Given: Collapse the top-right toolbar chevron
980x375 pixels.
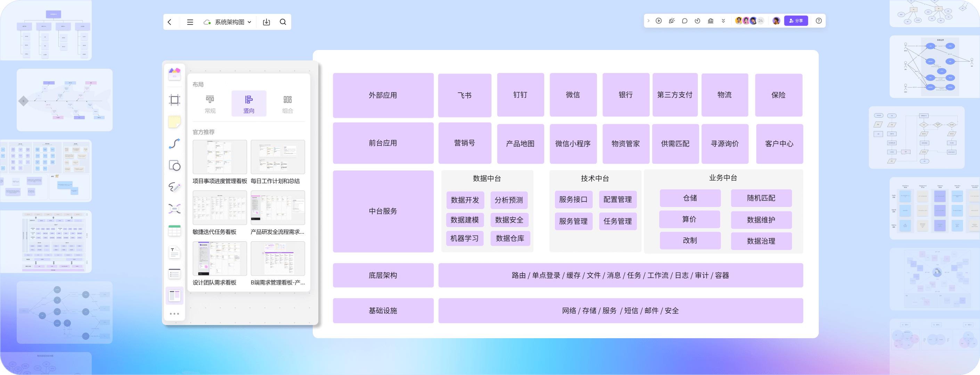Looking at the screenshot, I should tap(648, 21).
